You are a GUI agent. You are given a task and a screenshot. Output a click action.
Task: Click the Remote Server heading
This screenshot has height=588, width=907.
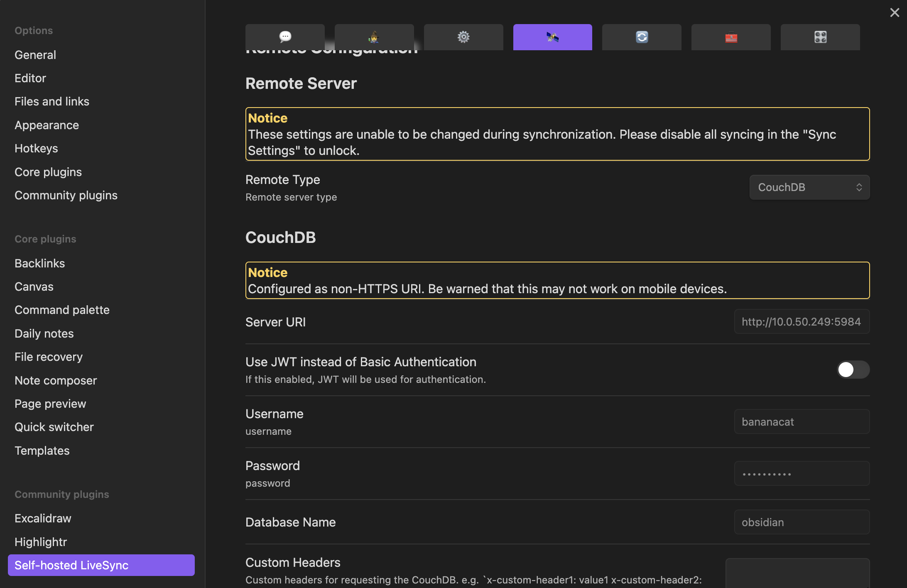click(x=301, y=83)
